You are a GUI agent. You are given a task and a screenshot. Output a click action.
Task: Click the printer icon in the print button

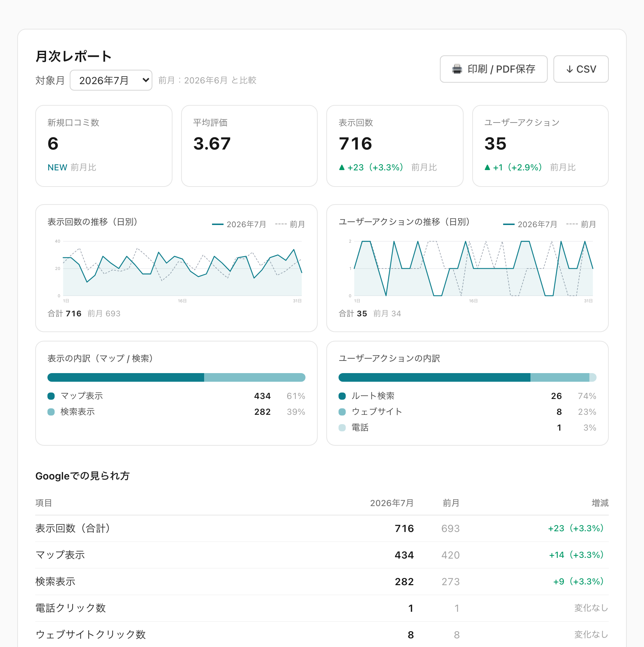(457, 69)
